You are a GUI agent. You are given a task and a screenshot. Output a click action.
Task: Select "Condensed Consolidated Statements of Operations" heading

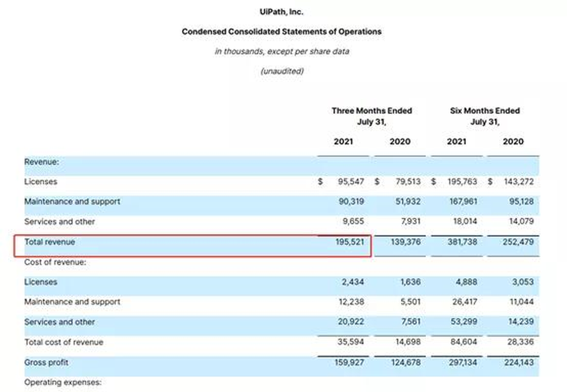point(281,31)
